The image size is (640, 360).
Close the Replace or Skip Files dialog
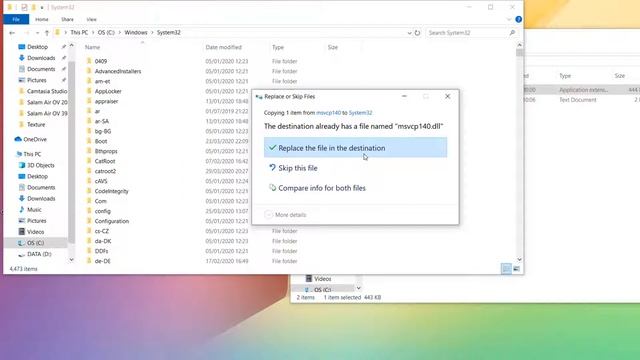[x=447, y=96]
